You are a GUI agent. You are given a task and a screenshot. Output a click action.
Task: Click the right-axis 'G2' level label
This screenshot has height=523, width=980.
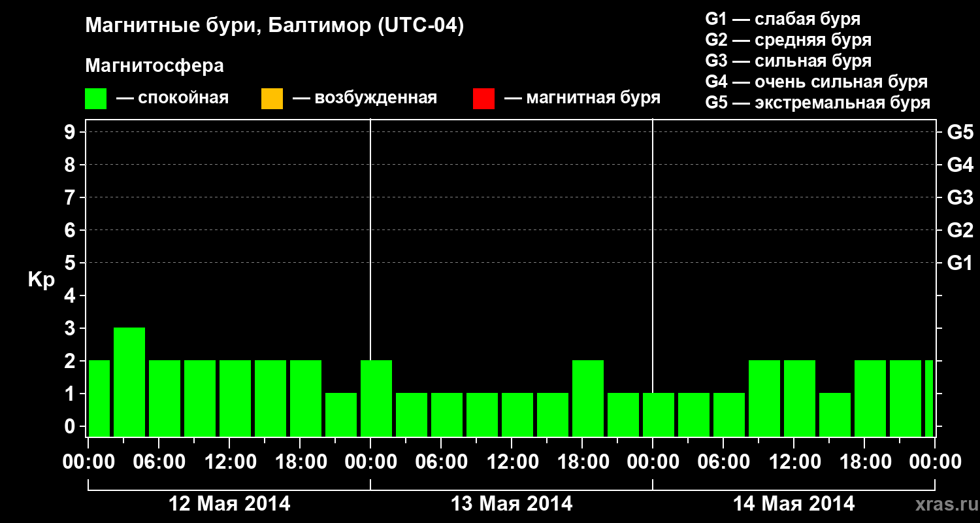tap(960, 230)
